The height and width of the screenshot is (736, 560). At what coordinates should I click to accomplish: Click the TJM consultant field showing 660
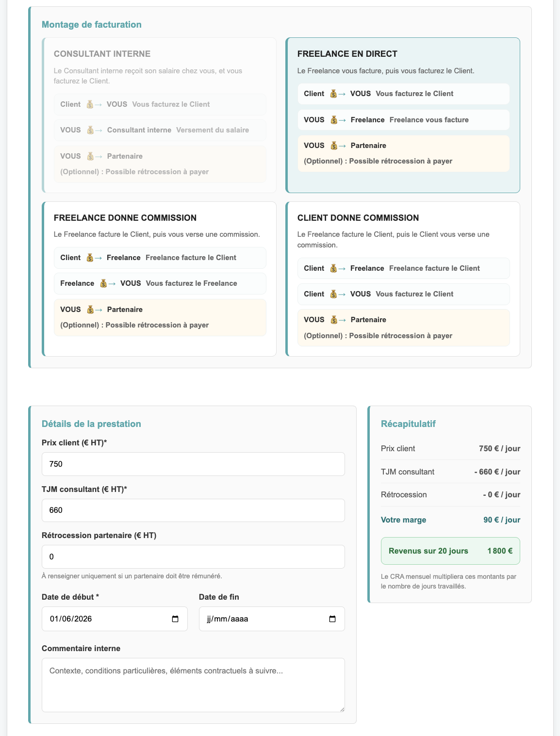pos(193,510)
